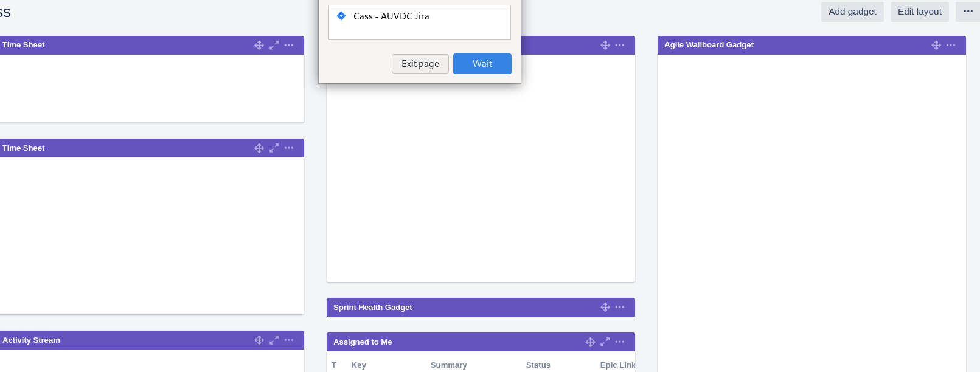Image resolution: width=980 pixels, height=372 pixels.
Task: Click second Time Sheet gadget title
Action: point(24,148)
